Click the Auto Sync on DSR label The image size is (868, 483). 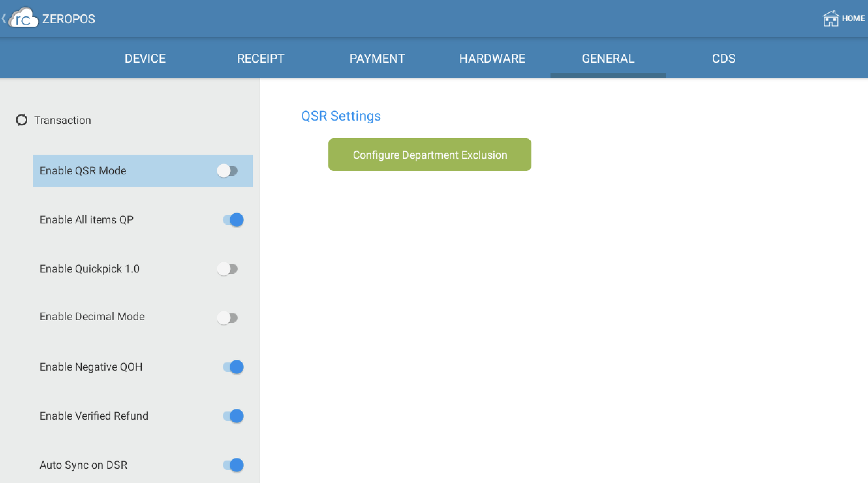83,465
